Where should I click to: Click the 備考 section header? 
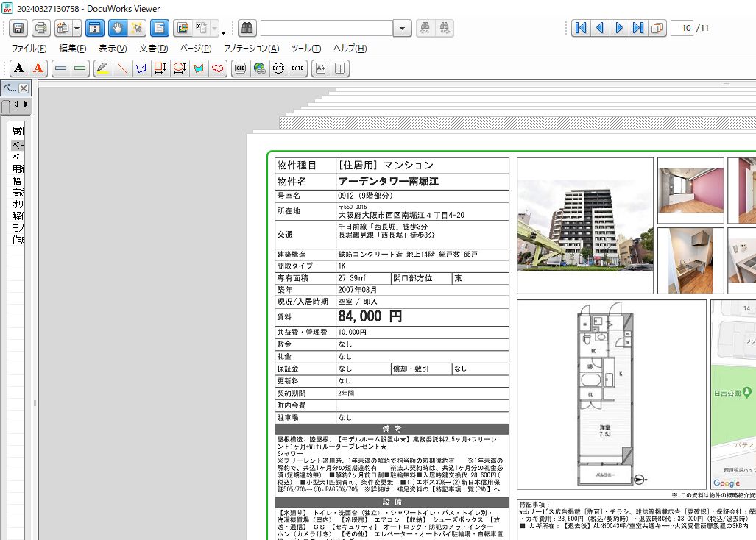tap(392, 429)
